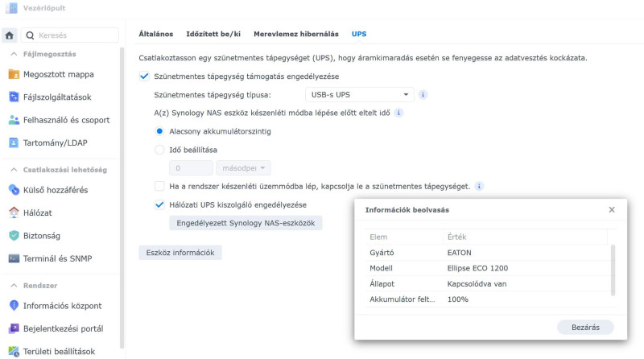Open Fájlszolgáltatások icon

(x=14, y=97)
